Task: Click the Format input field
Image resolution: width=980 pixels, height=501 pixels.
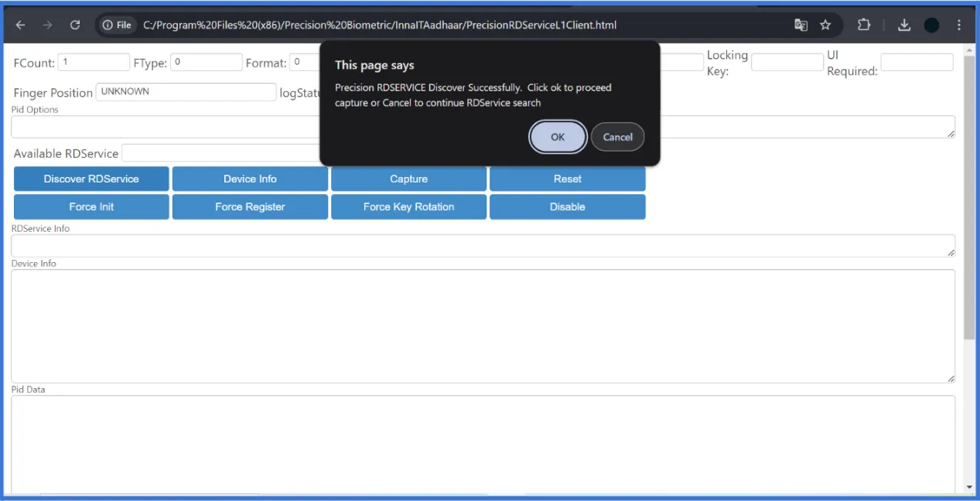Action: (305, 63)
